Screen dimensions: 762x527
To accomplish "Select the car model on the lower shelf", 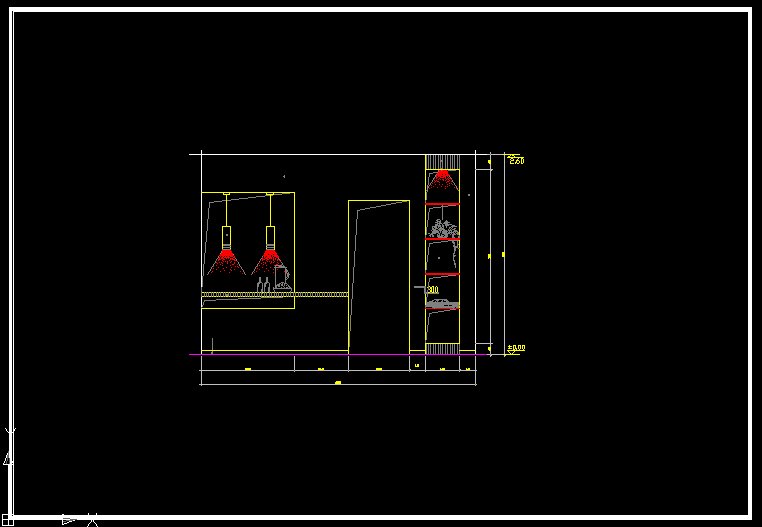I will tap(441, 304).
